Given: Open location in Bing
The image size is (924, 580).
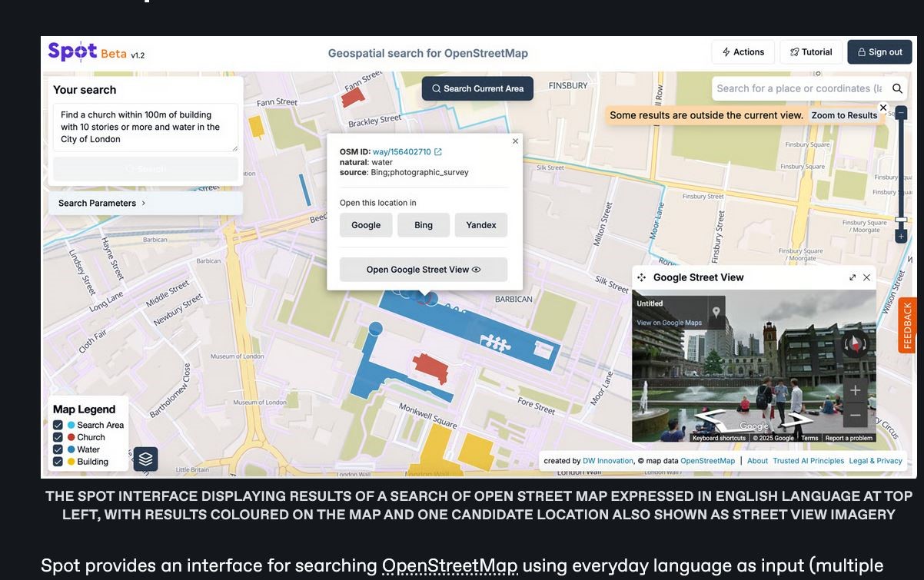Looking at the screenshot, I should pos(424,225).
